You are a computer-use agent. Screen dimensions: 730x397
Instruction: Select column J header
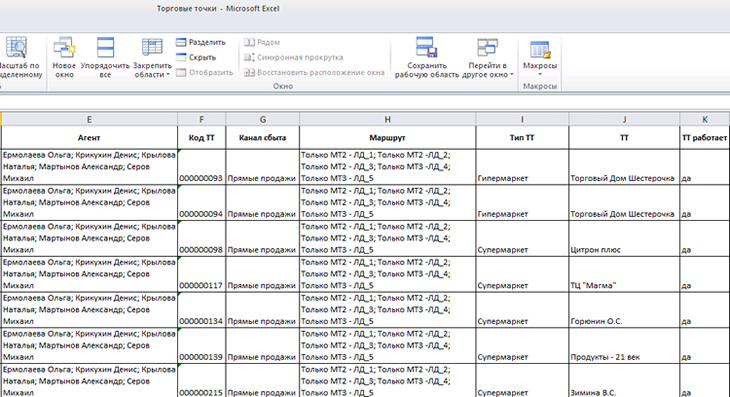[624, 120]
